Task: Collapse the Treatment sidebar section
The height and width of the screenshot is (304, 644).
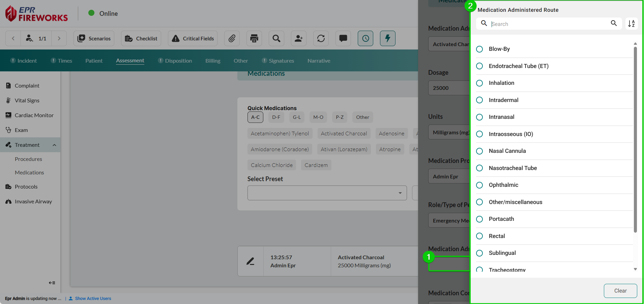Action: [54, 145]
